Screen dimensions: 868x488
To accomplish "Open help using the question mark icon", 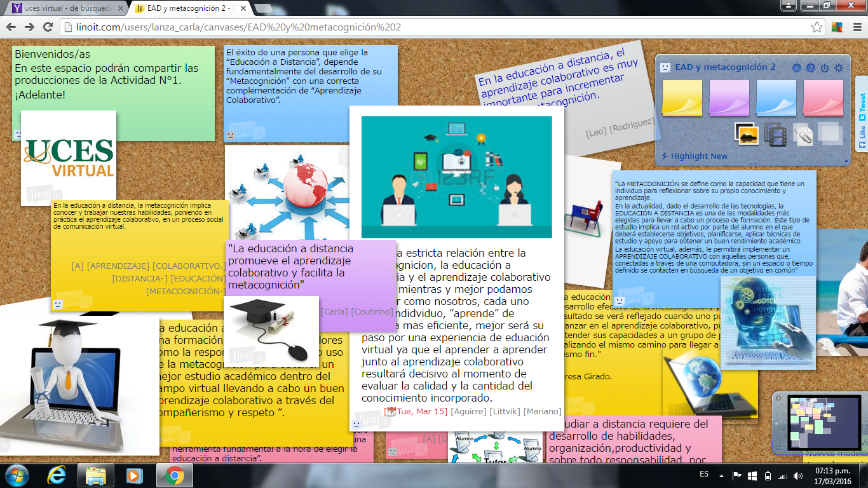I will (x=810, y=67).
